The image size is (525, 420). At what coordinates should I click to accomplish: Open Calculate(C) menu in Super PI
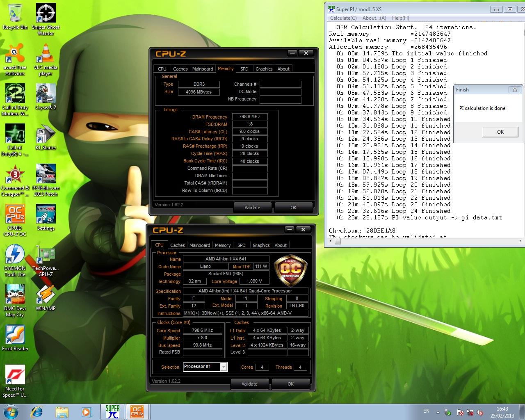(x=343, y=18)
